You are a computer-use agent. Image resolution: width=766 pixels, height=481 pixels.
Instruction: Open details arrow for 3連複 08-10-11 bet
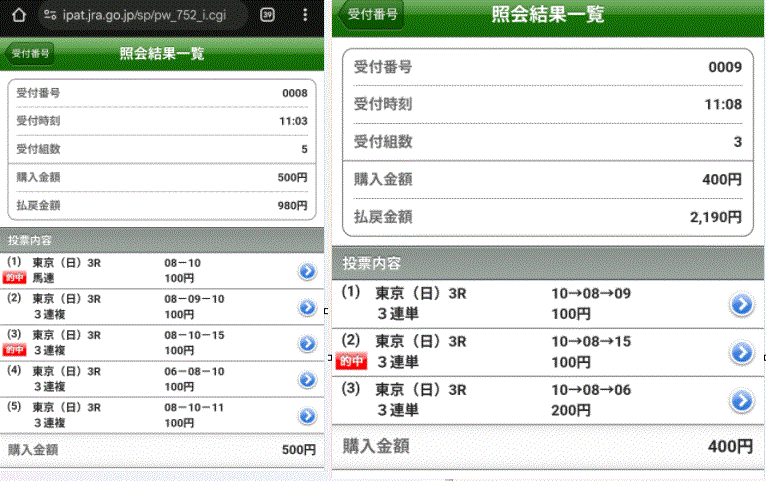(x=307, y=416)
